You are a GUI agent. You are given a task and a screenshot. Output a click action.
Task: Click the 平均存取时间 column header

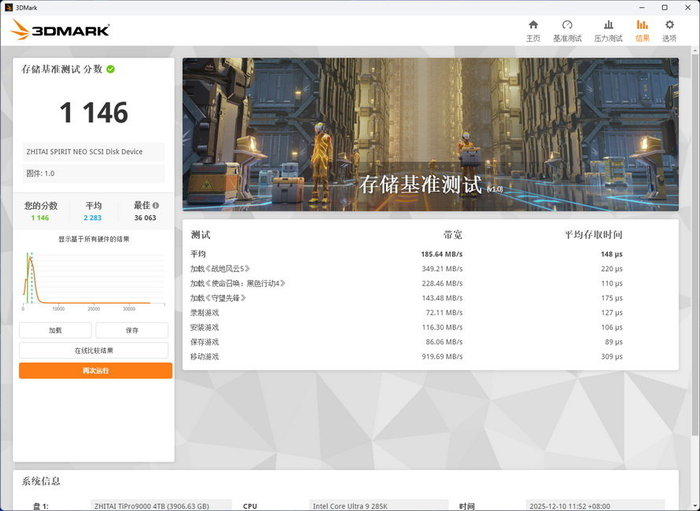593,235
